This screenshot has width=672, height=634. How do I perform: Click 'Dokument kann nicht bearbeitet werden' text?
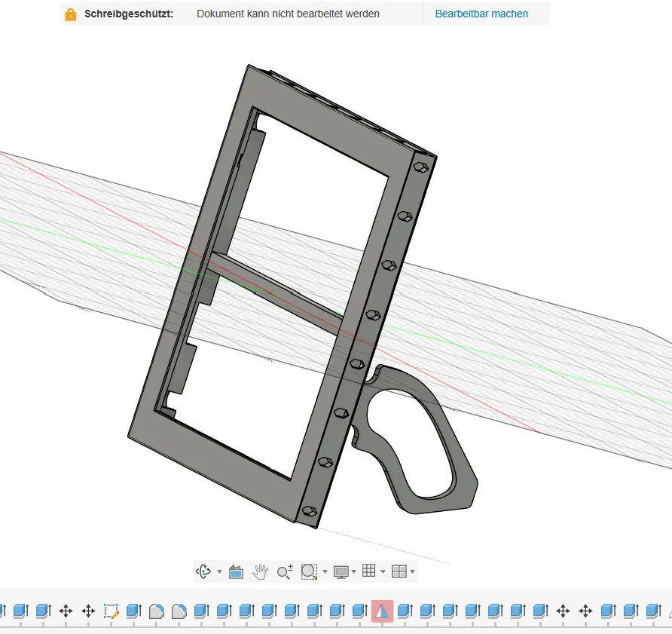click(288, 14)
